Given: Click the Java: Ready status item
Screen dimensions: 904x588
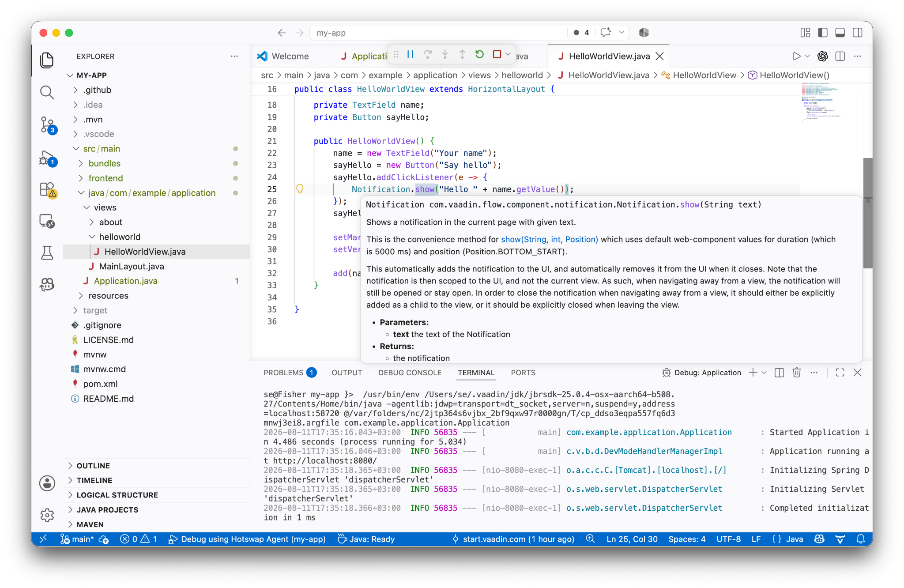Looking at the screenshot, I should coord(366,539).
